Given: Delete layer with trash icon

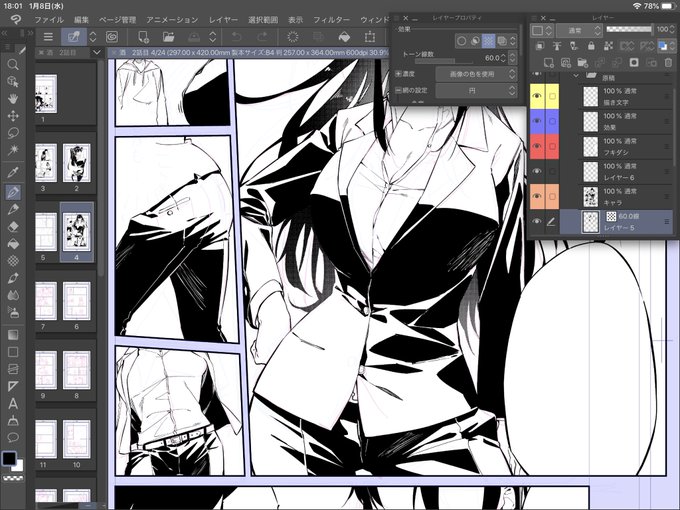Looking at the screenshot, I should (668, 63).
